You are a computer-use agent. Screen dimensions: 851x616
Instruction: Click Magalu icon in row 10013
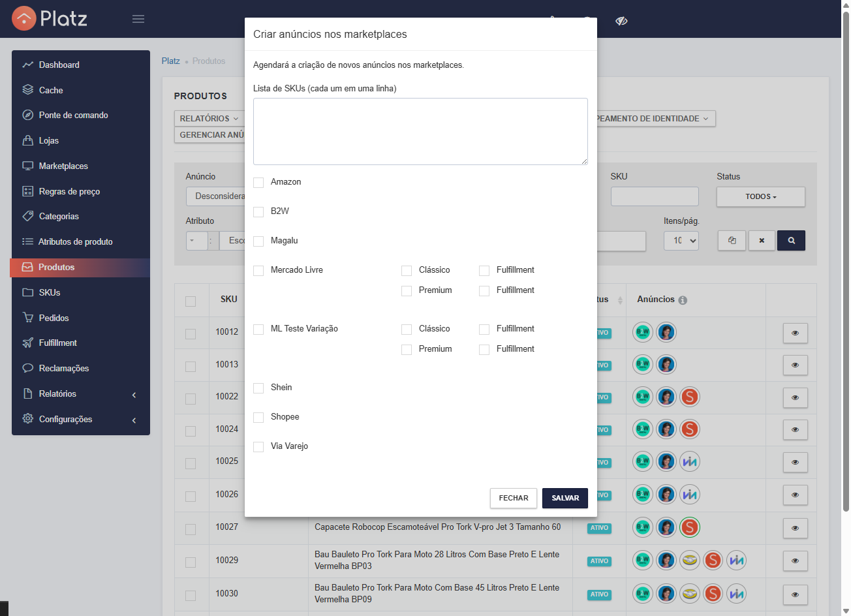(x=666, y=364)
